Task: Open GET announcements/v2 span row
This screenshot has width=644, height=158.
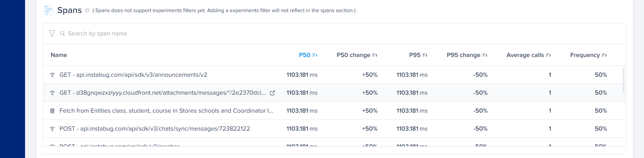Action: (x=133, y=75)
